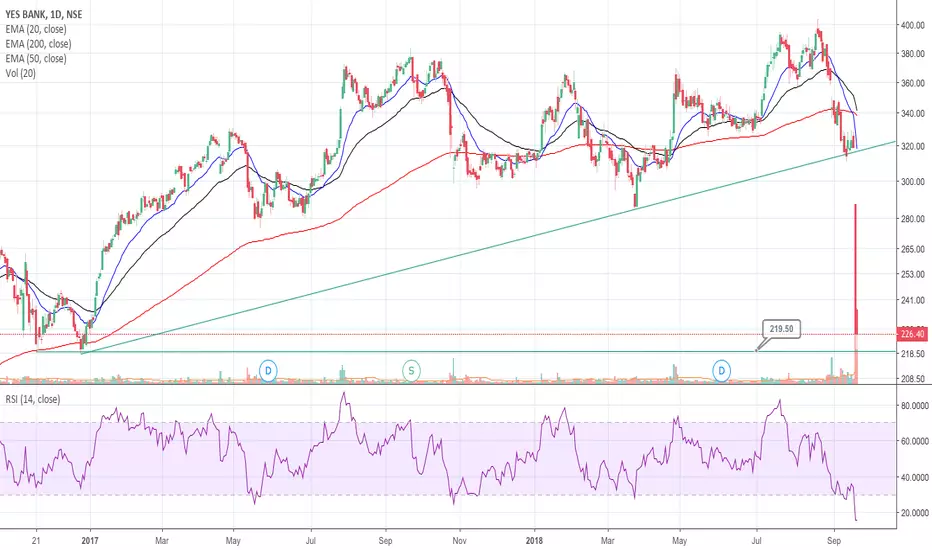
Task: Click the Nov label on the time axis
Action: (459, 541)
